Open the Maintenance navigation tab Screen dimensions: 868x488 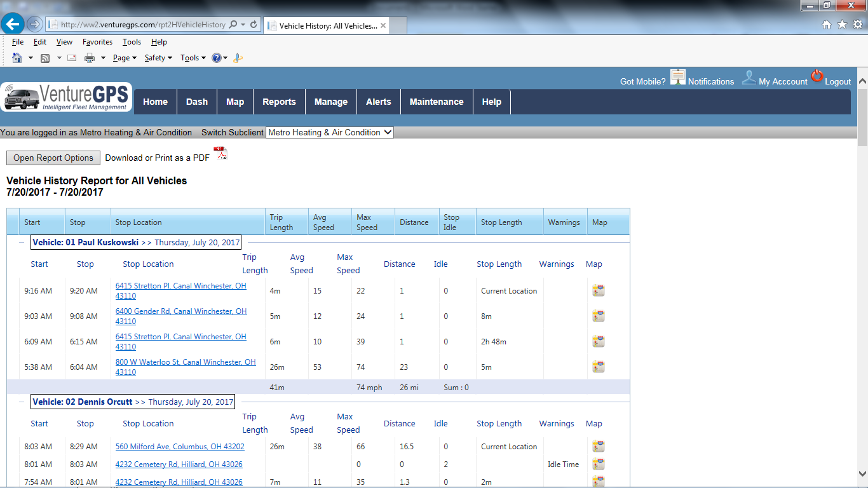(436, 102)
